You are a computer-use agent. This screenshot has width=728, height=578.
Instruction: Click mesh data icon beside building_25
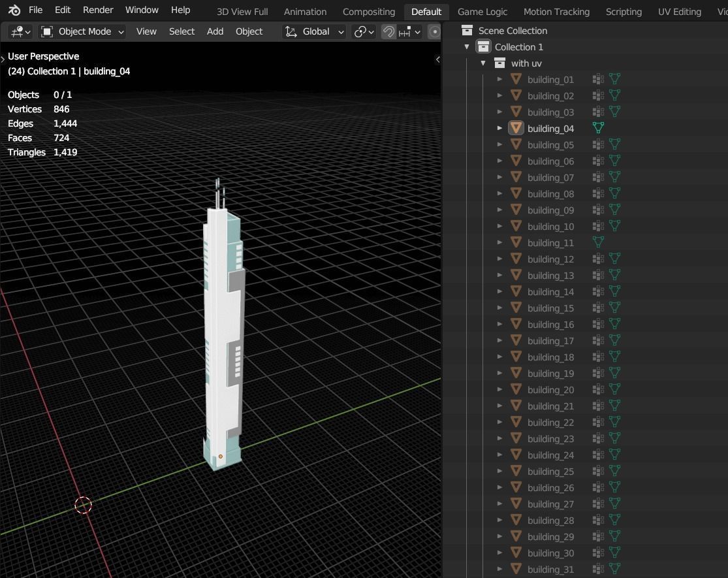(x=614, y=471)
